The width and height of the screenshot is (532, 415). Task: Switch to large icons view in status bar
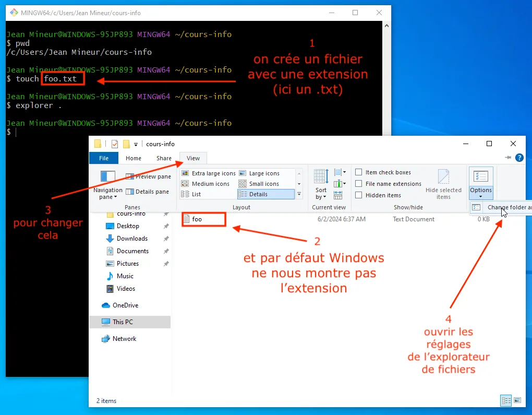(517, 400)
